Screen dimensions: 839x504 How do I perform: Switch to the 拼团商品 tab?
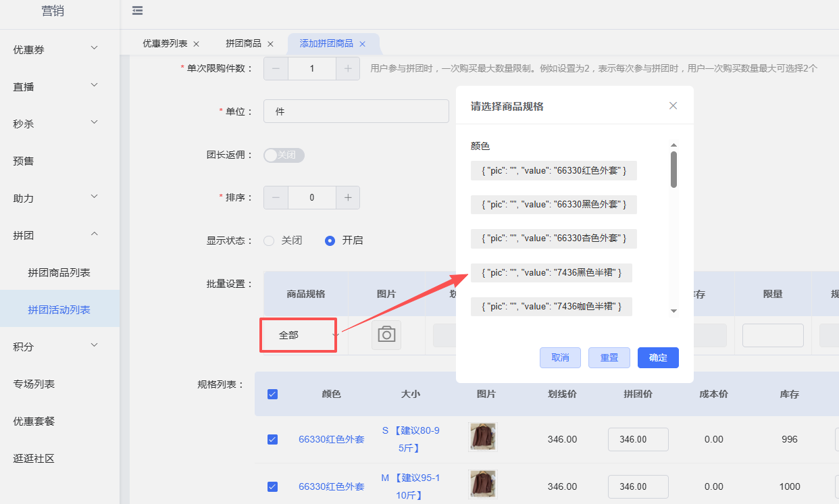pyautogui.click(x=243, y=44)
